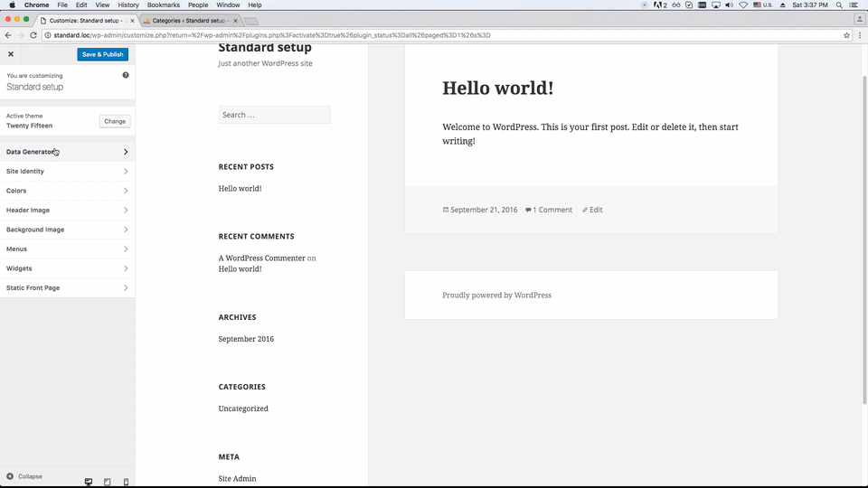Click the Save & Publish button
This screenshot has width=868, height=488.
click(102, 54)
